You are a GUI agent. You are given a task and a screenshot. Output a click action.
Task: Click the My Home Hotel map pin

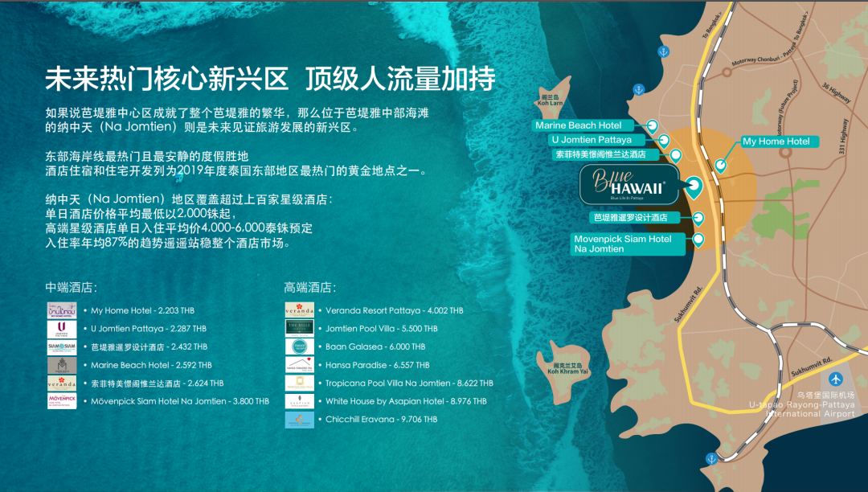(721, 166)
